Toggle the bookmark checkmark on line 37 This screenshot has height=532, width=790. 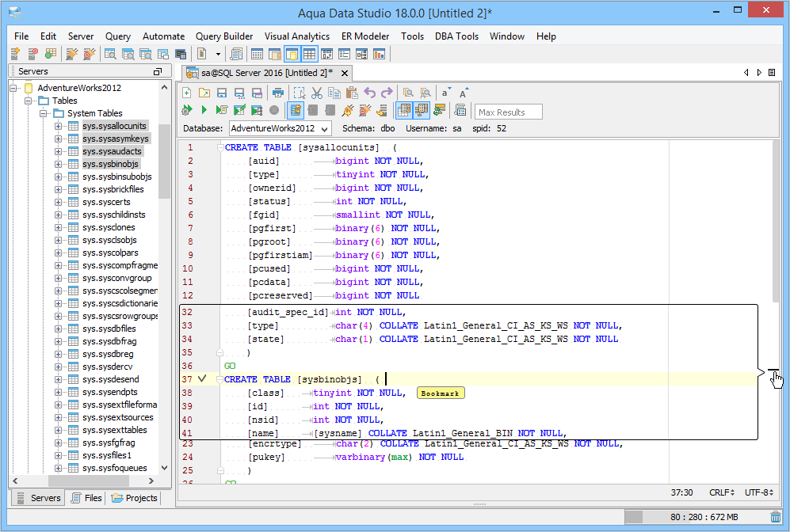(202, 379)
